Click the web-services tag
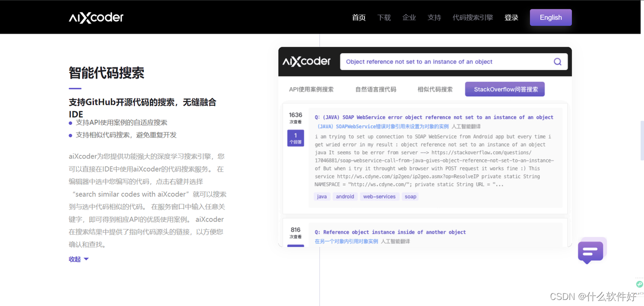Image resolution: width=644 pixels, height=306 pixels. coord(379,197)
